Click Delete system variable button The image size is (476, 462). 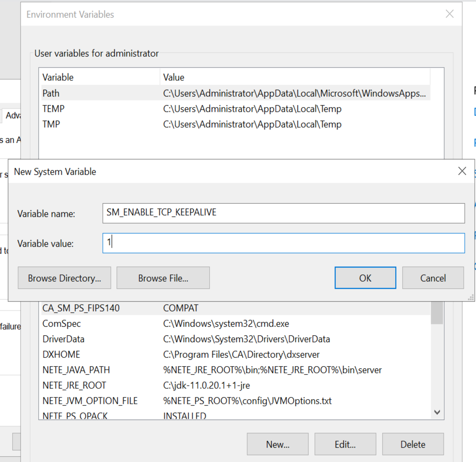tap(413, 444)
